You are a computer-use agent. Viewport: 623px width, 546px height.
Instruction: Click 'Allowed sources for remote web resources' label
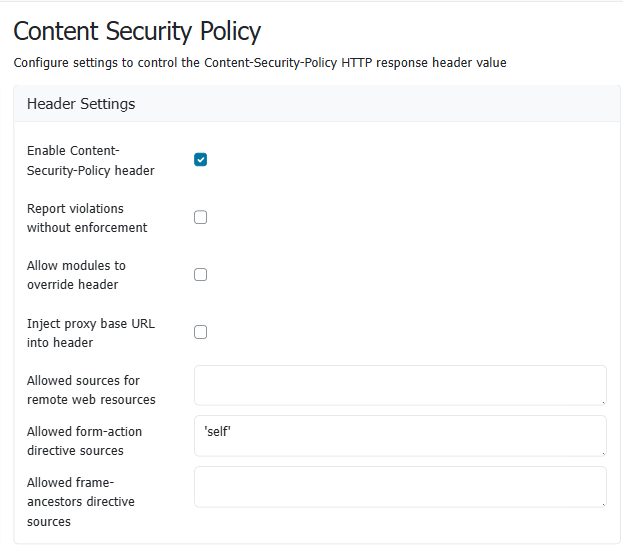click(91, 390)
